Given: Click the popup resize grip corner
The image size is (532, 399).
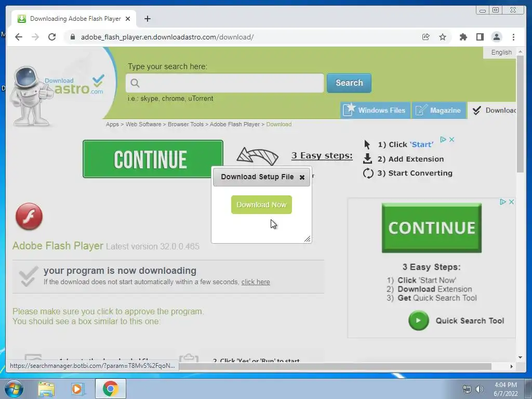Looking at the screenshot, I should (x=308, y=239).
